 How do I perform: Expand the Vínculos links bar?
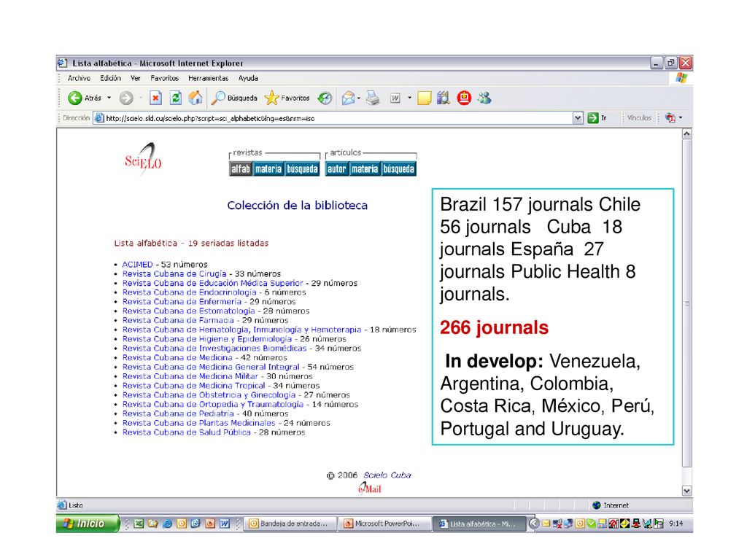[x=639, y=118]
